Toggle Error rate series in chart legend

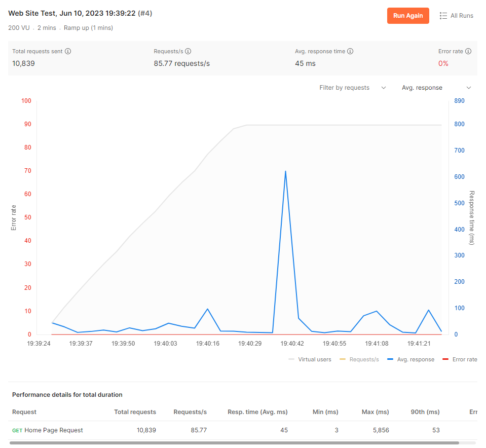click(464, 359)
